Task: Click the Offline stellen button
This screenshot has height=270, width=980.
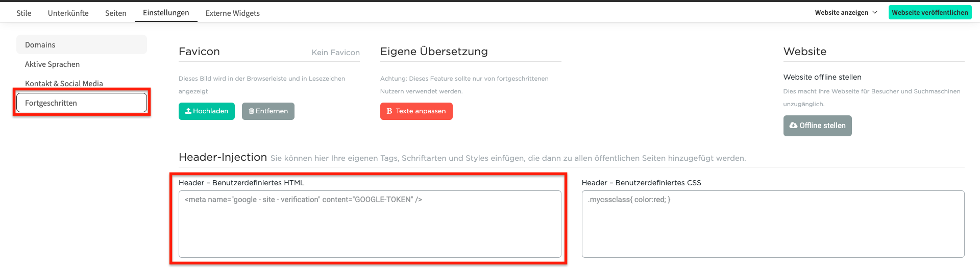Action: (818, 126)
